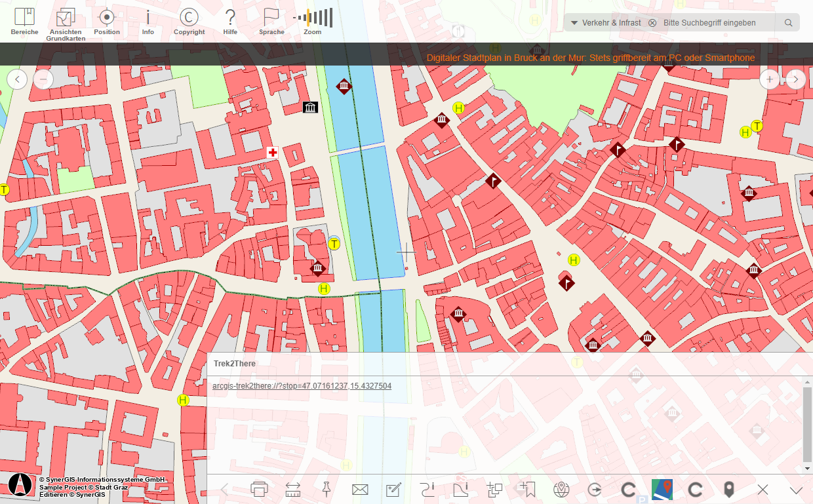Click the pushpin icon in bottom toolbar
Screen dimensions: 813x504
pyautogui.click(x=326, y=489)
